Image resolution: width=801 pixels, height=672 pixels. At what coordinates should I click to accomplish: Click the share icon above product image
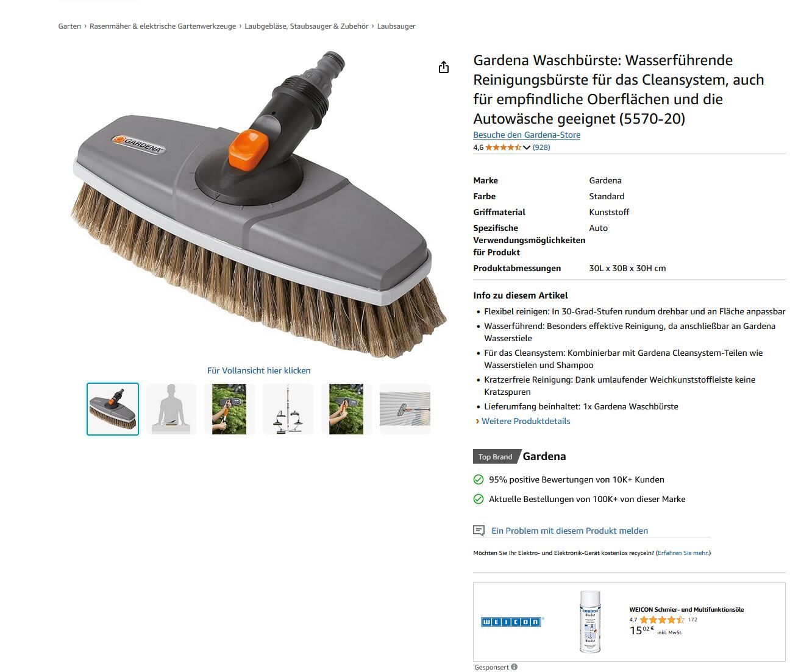[444, 67]
